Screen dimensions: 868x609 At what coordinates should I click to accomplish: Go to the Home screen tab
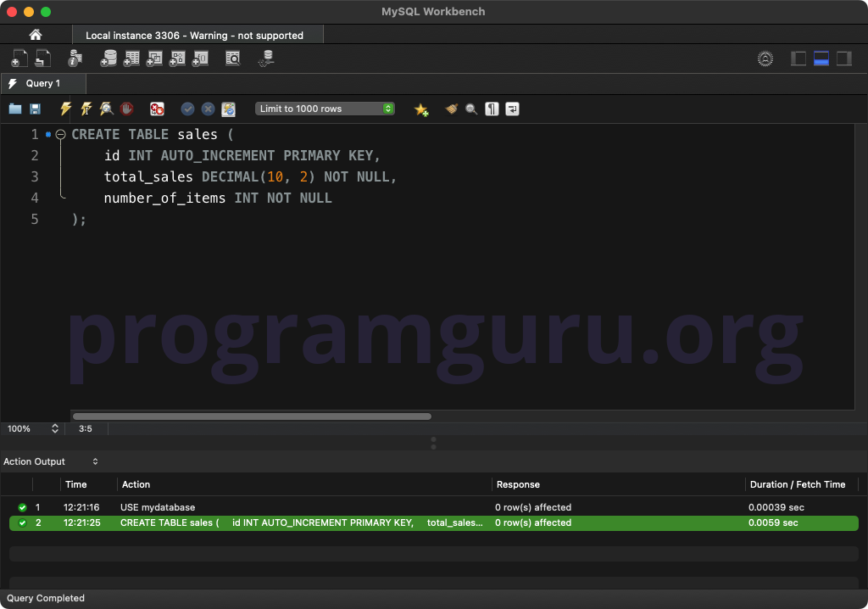(x=36, y=35)
